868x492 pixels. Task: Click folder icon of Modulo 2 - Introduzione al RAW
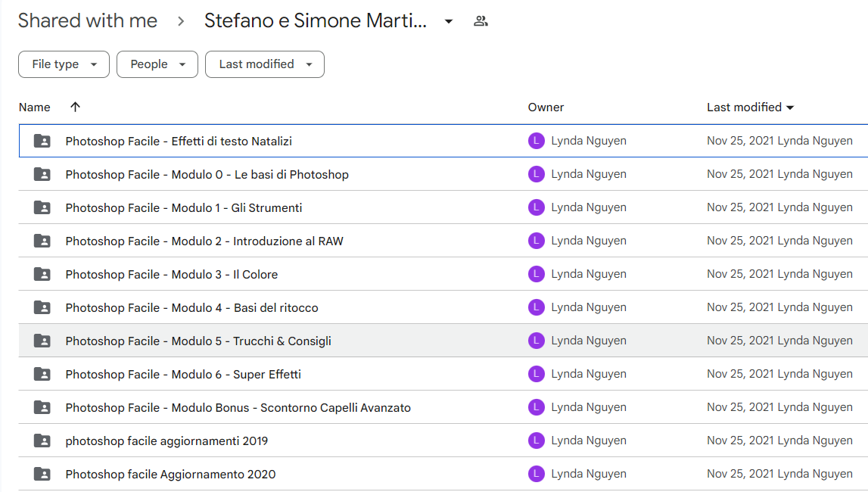click(42, 241)
